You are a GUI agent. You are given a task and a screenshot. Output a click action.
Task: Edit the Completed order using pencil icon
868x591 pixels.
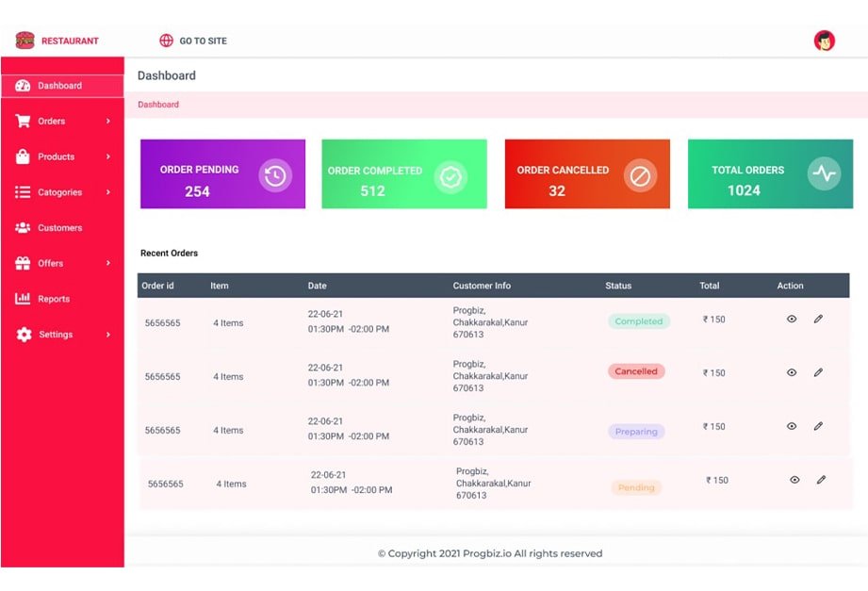click(x=818, y=320)
